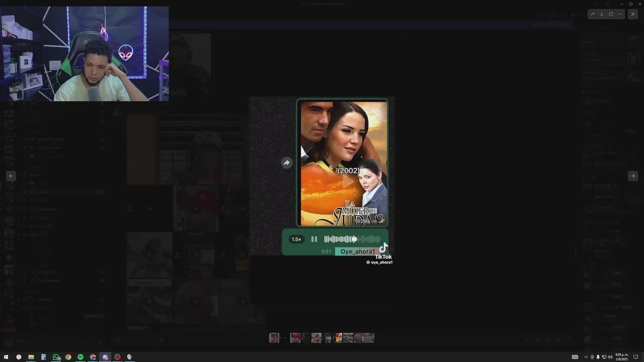Select the red-cap thumbnail in filmstrip

coord(295,338)
